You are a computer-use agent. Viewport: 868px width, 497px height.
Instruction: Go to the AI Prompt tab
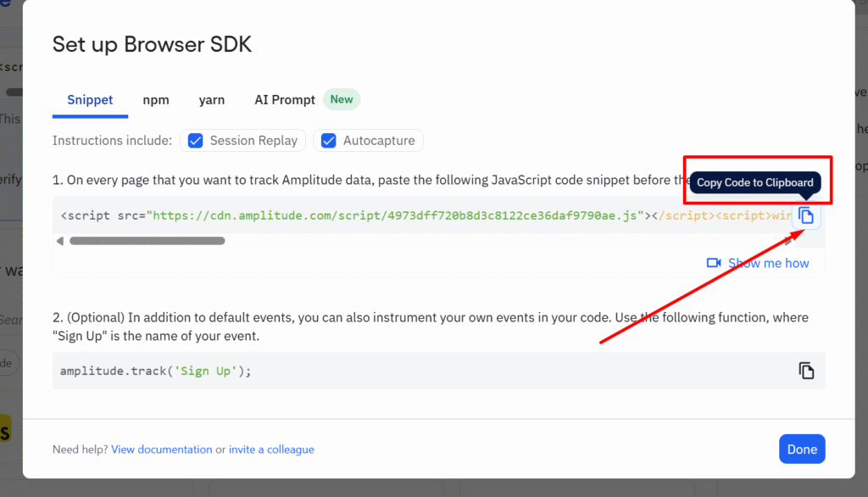click(x=285, y=100)
